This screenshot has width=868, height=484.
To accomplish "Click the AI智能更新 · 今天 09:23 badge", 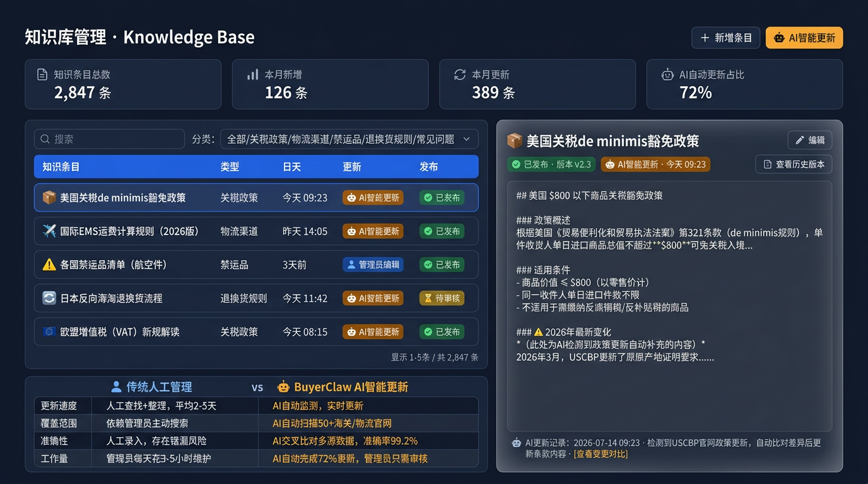I will pos(655,164).
